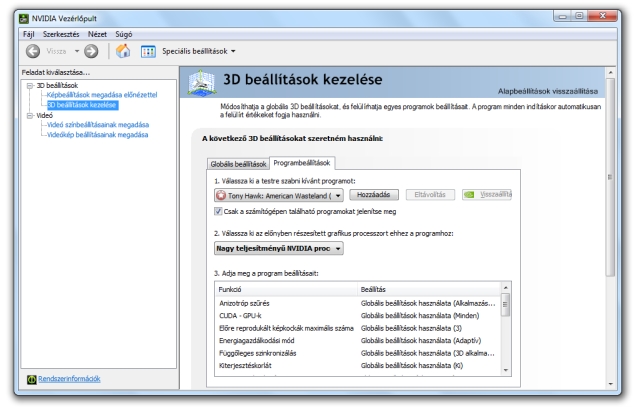Click the 3D settings header illustration
Image resolution: width=640 pixels, height=408 pixels.
(x=202, y=83)
